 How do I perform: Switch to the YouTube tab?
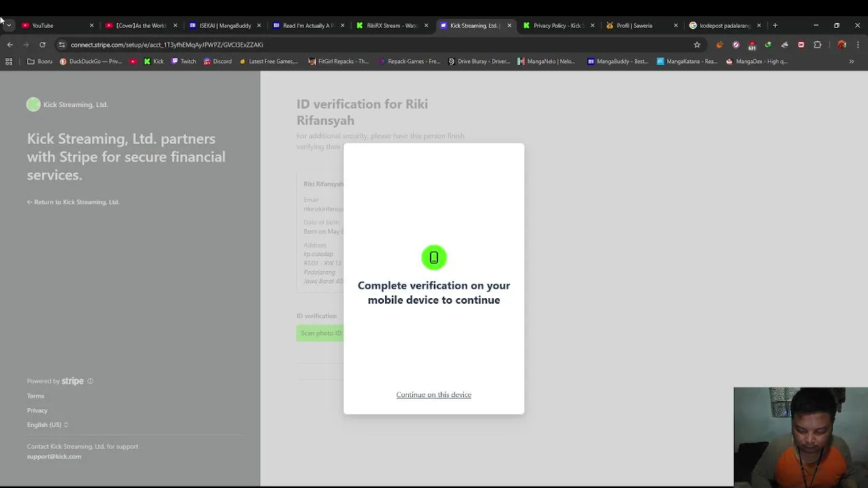click(x=56, y=26)
